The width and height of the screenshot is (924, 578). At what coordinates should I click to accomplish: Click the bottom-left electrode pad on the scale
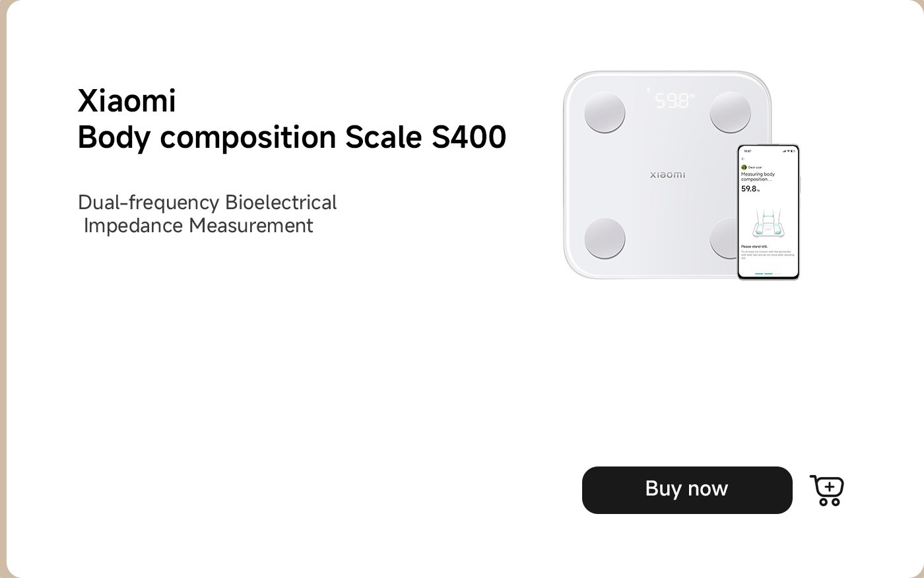604,237
